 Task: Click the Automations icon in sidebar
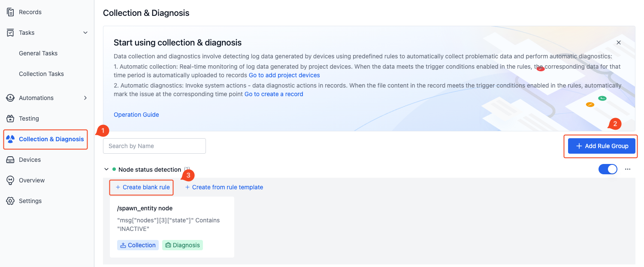click(11, 98)
